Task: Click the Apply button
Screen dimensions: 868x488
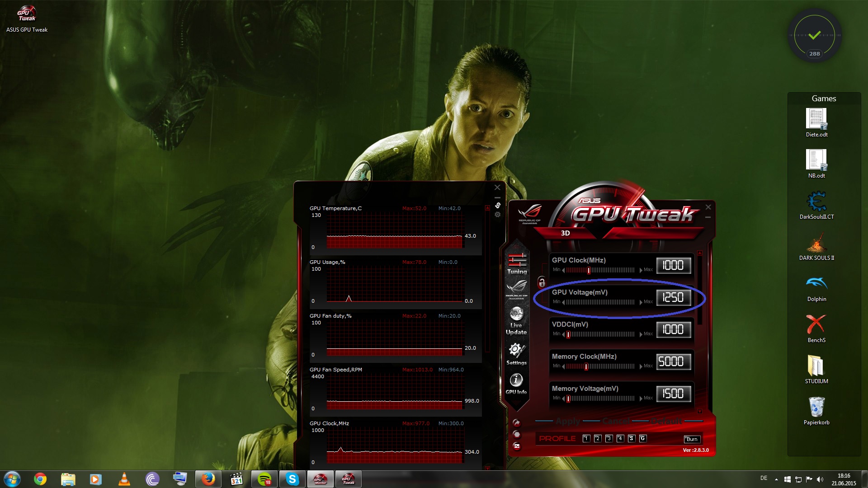Action: [568, 421]
